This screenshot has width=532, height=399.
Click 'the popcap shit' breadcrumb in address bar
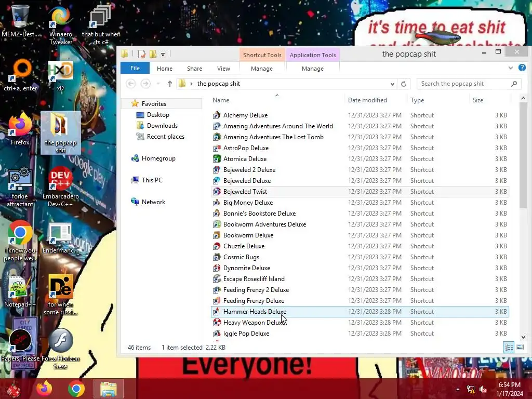pos(219,84)
